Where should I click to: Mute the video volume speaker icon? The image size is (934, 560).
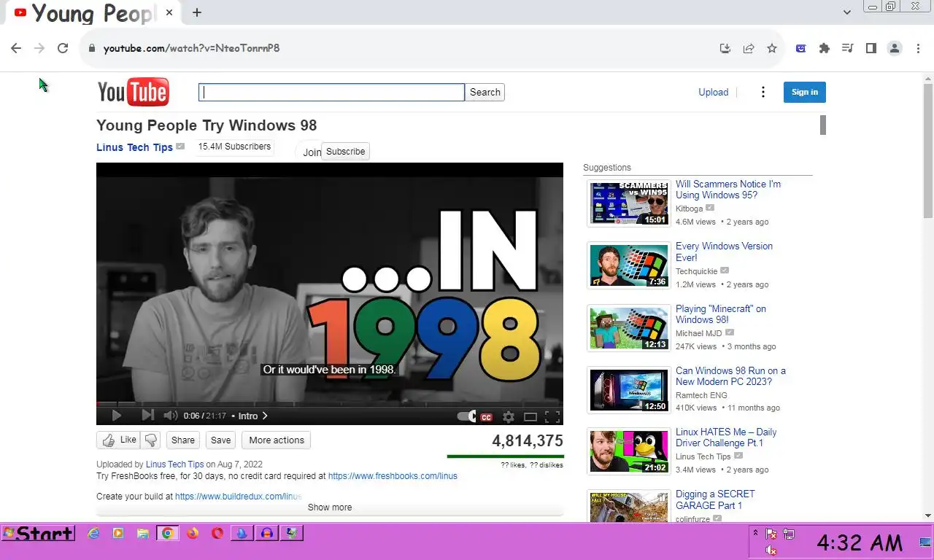(171, 416)
